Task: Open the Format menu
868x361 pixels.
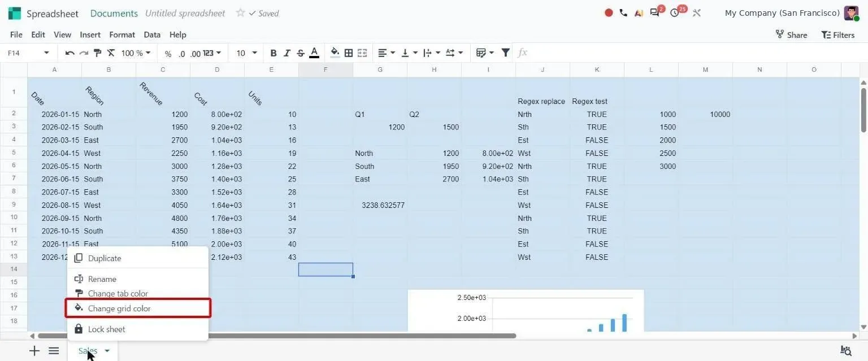Action: point(122,34)
